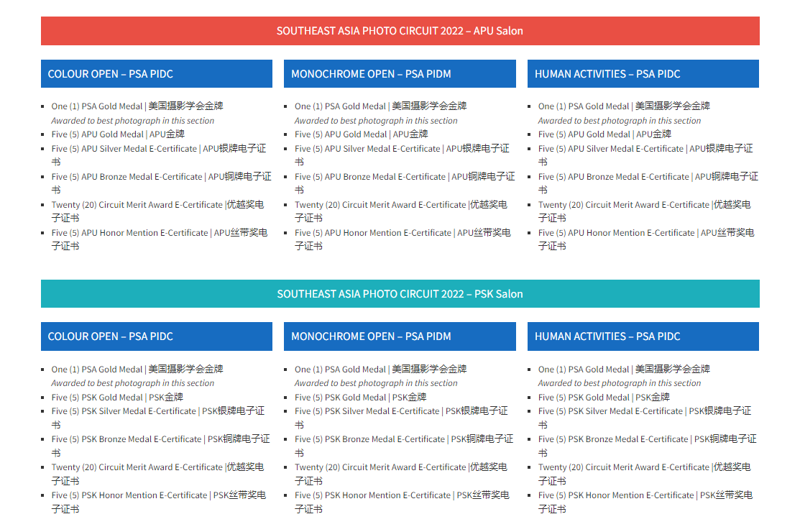Click APU Bronze Medal E-Certificate under Monochrome Open
The height and width of the screenshot is (532, 800).
(x=405, y=183)
